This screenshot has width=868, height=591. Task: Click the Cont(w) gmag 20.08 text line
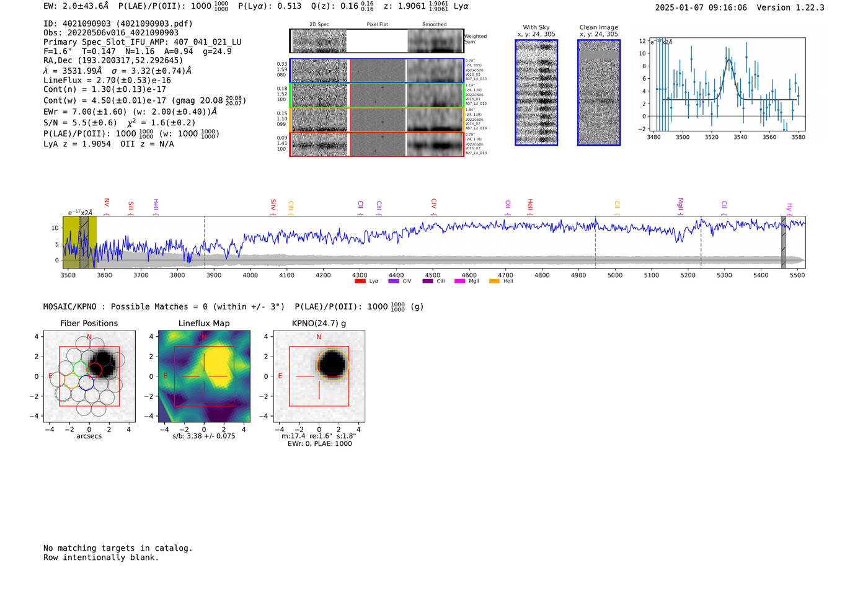pyautogui.click(x=145, y=100)
